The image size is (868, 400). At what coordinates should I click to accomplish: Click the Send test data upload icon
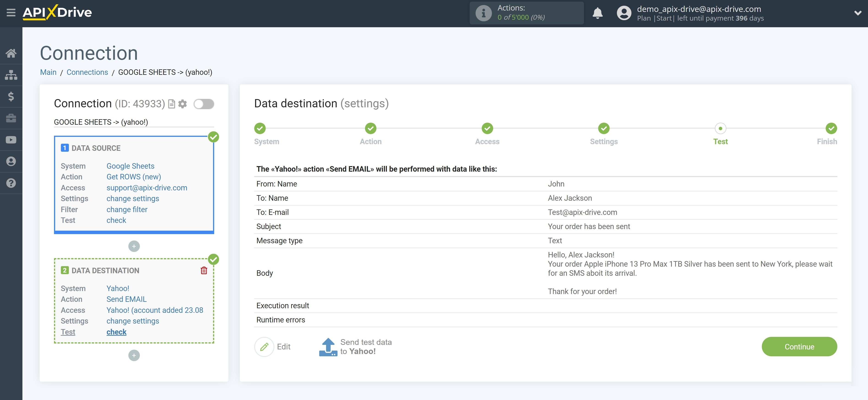tap(328, 347)
